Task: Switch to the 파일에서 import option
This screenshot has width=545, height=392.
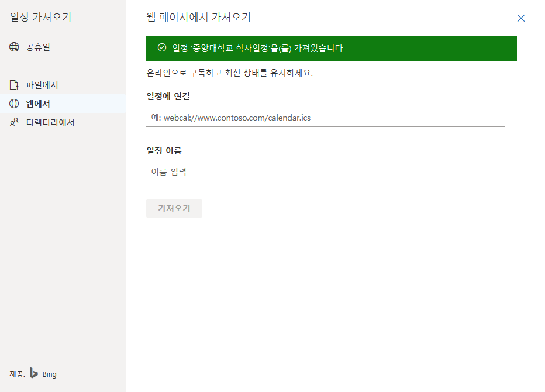Action: [44, 84]
